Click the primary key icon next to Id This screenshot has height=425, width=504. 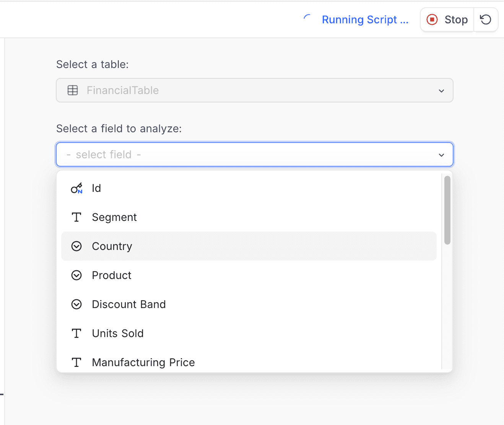click(x=76, y=188)
